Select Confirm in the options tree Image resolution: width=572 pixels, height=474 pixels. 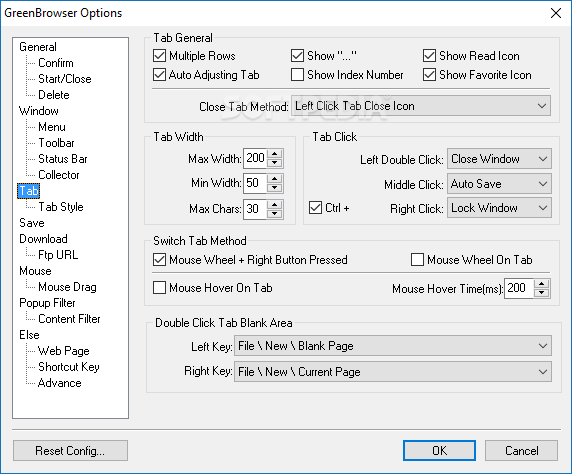[56, 63]
